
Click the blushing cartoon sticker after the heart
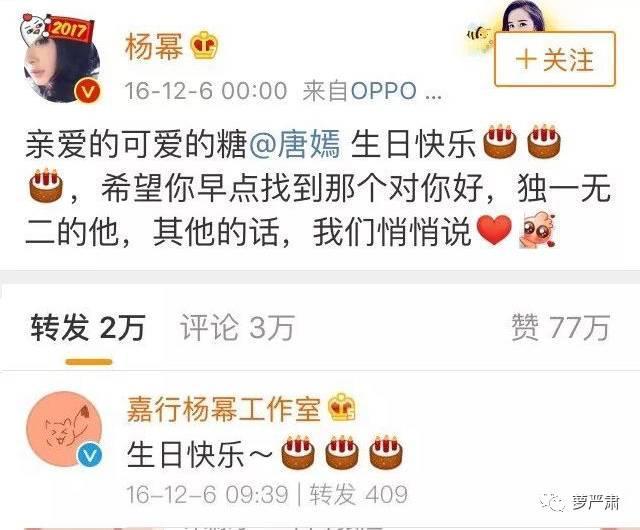click(x=538, y=230)
